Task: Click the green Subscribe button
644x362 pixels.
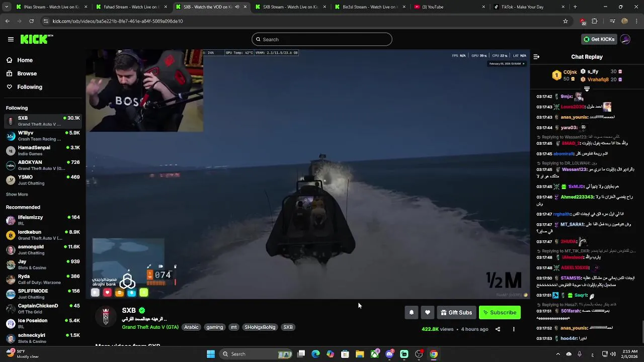Action: coord(500,313)
